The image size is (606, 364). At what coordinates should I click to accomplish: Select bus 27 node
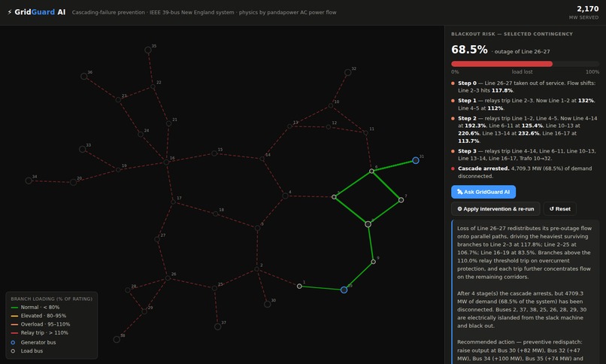[157, 239]
